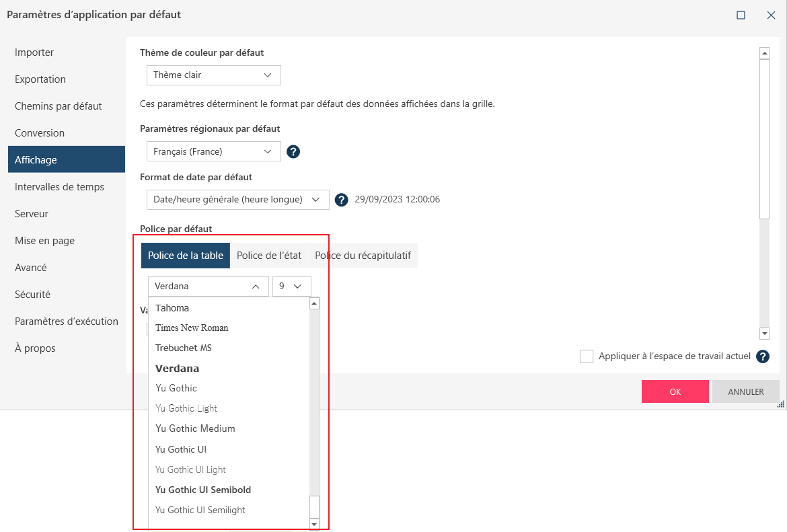Open the Thème clair color theme dropdown

(x=213, y=75)
